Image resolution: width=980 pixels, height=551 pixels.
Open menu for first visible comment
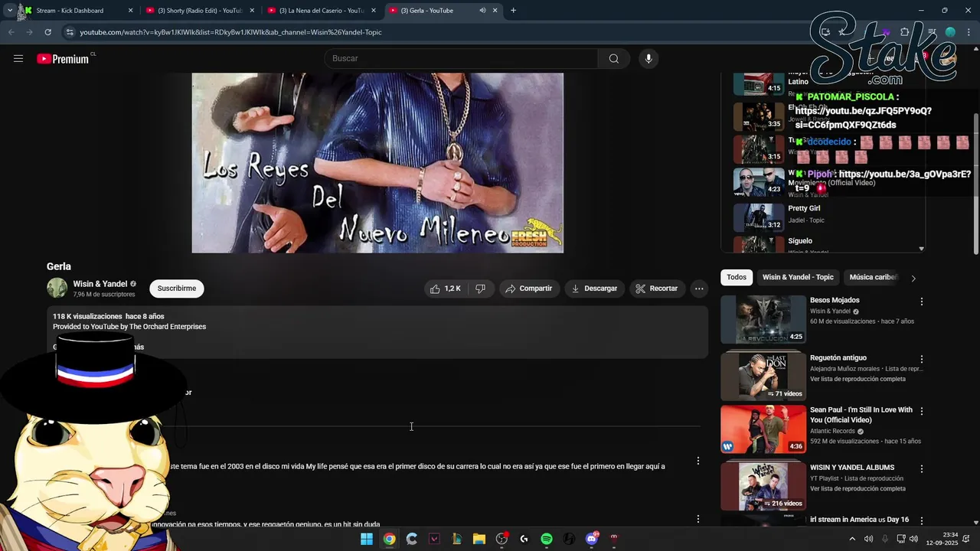(x=697, y=461)
